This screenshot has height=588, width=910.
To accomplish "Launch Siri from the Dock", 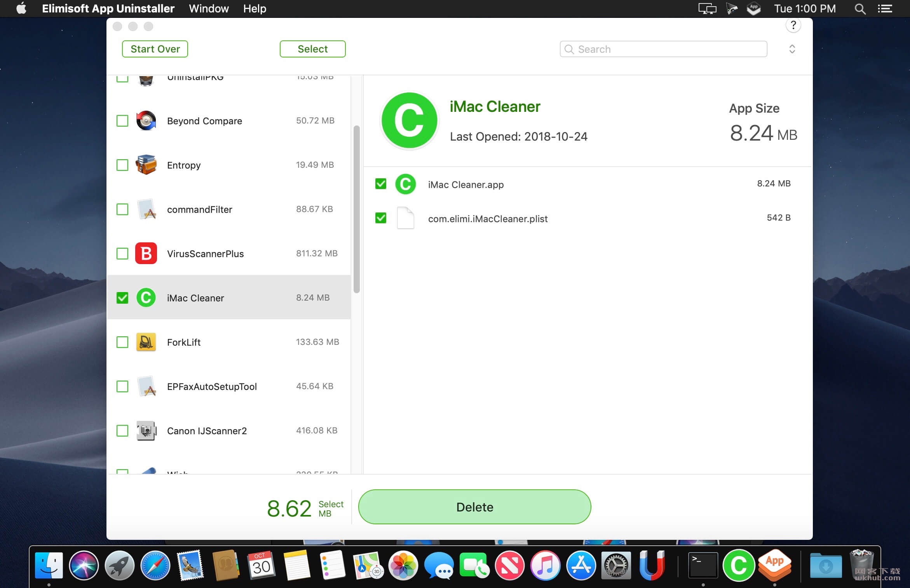I will (x=84, y=565).
